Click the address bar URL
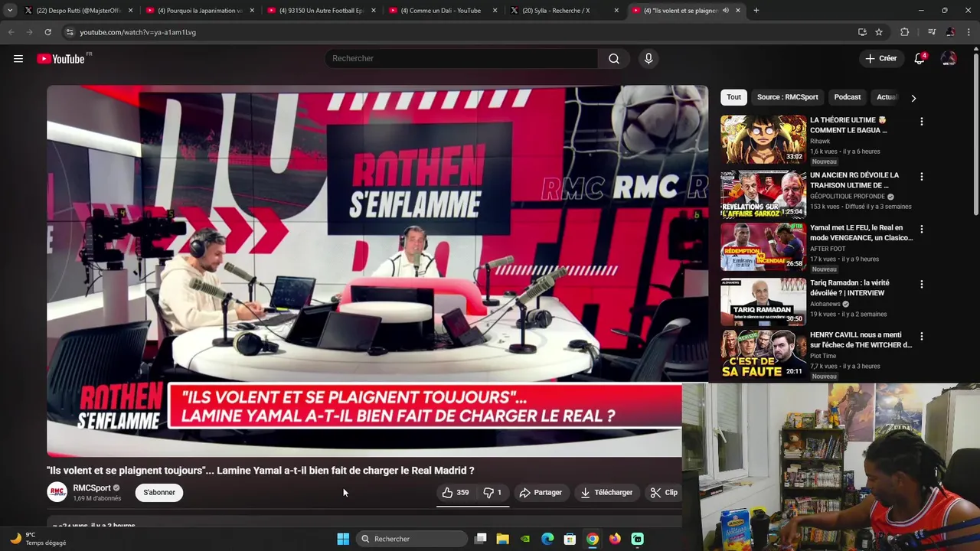 point(138,32)
